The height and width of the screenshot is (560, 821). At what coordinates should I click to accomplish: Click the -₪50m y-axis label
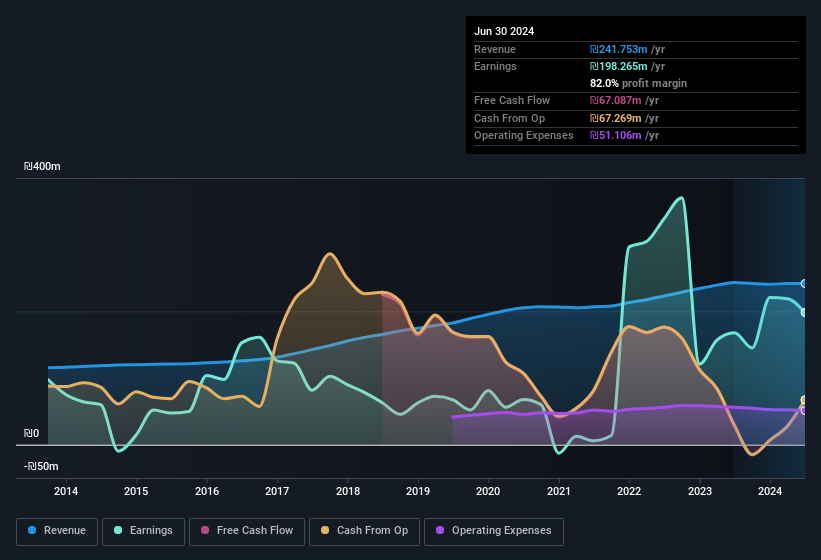point(41,466)
